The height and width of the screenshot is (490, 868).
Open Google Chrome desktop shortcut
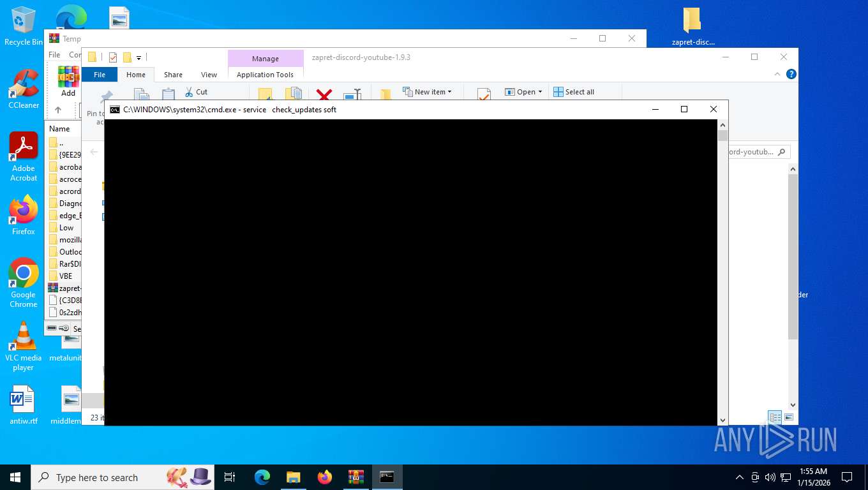pos(23,283)
